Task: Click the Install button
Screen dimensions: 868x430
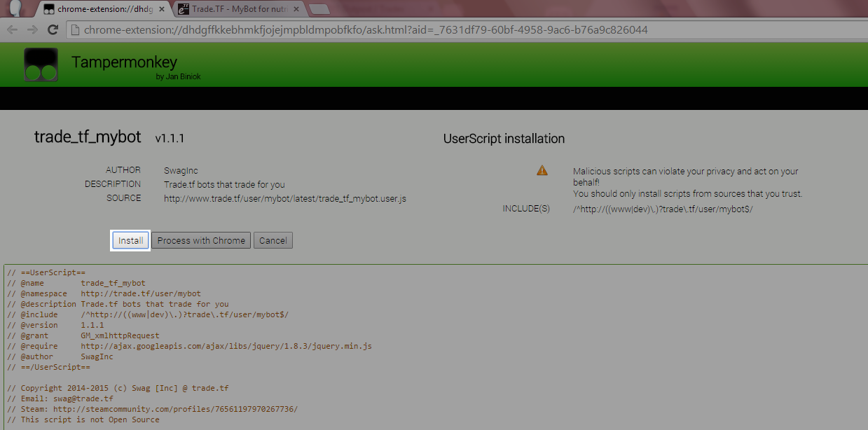Action: click(x=131, y=240)
